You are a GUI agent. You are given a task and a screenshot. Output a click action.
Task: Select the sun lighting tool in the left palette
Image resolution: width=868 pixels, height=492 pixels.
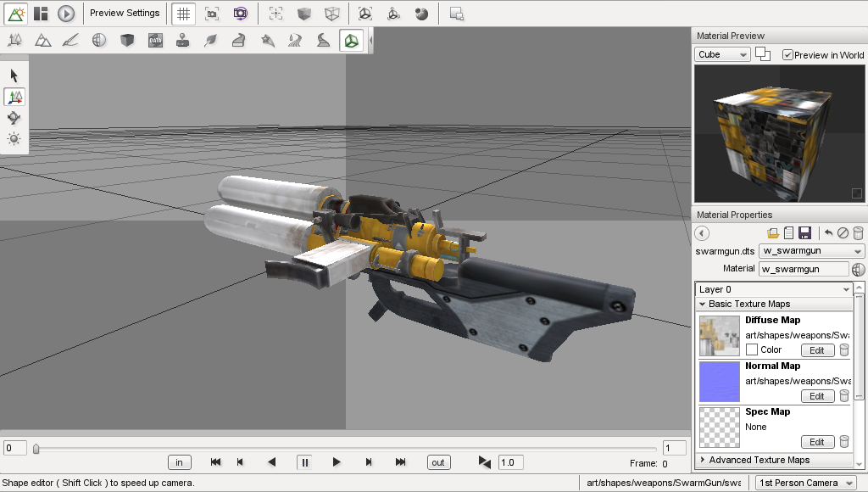pyautogui.click(x=14, y=138)
